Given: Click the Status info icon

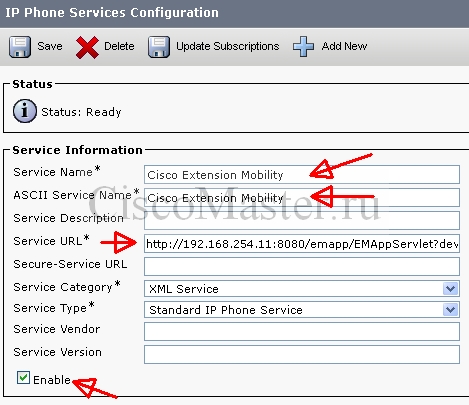Looking at the screenshot, I should [x=25, y=111].
